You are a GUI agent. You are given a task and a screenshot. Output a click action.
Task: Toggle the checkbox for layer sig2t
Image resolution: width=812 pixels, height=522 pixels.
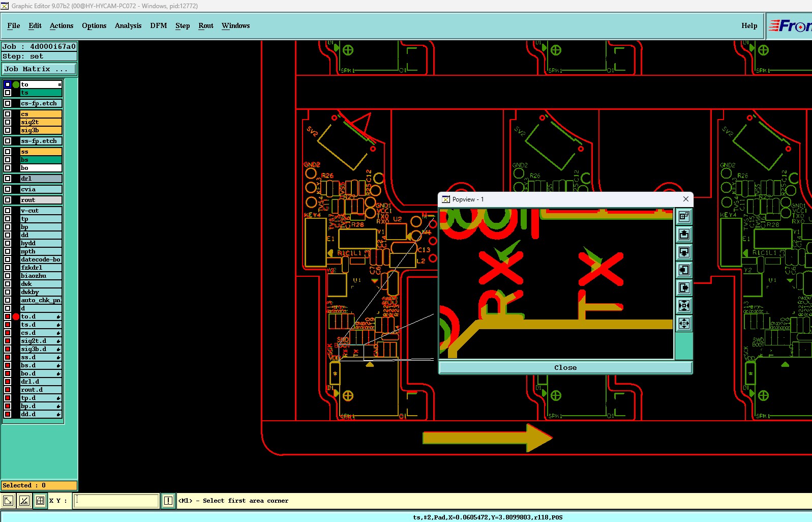pos(8,122)
